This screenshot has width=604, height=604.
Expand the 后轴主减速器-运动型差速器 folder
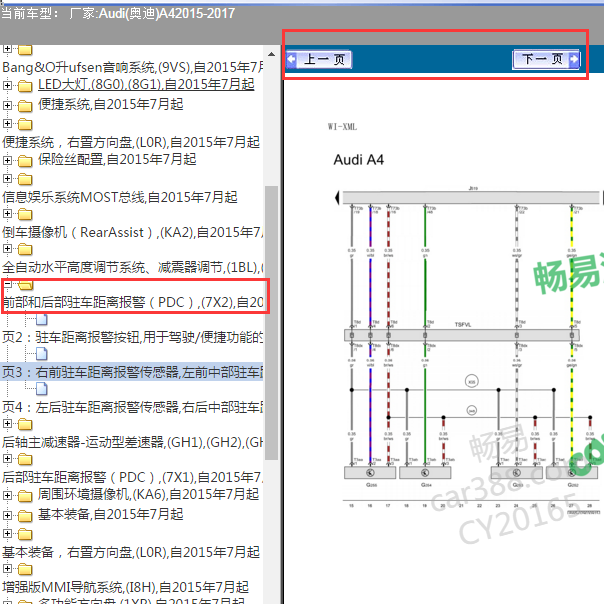pos(7,423)
